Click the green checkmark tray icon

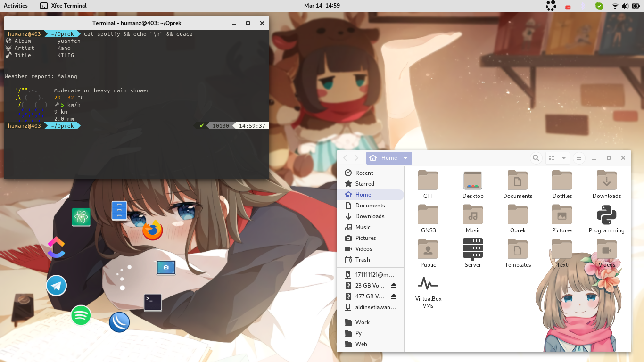[599, 6]
